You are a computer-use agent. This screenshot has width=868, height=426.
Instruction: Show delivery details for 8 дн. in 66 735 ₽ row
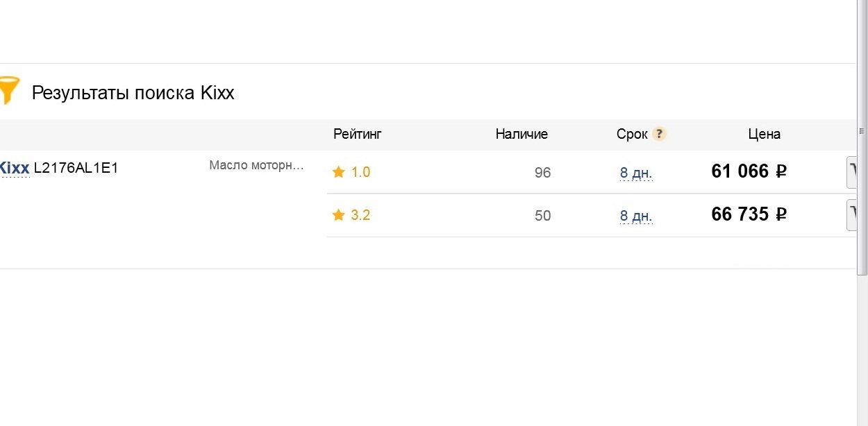[636, 216]
